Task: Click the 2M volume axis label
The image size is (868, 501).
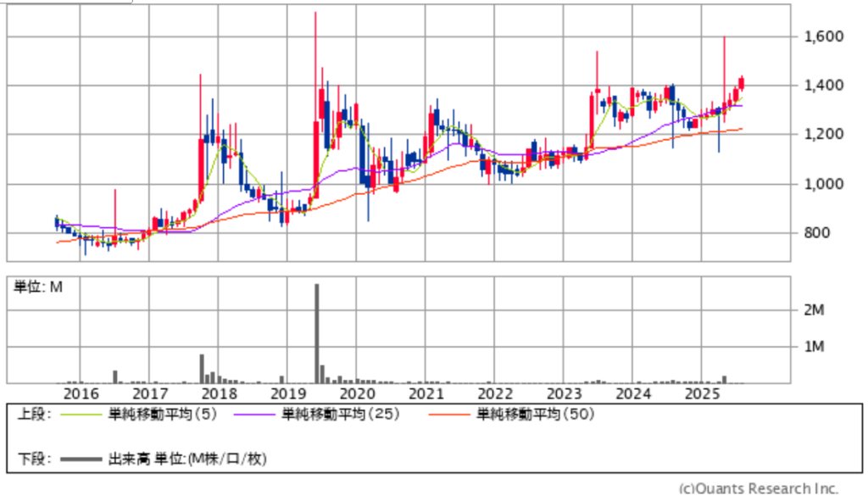Action: [x=815, y=310]
